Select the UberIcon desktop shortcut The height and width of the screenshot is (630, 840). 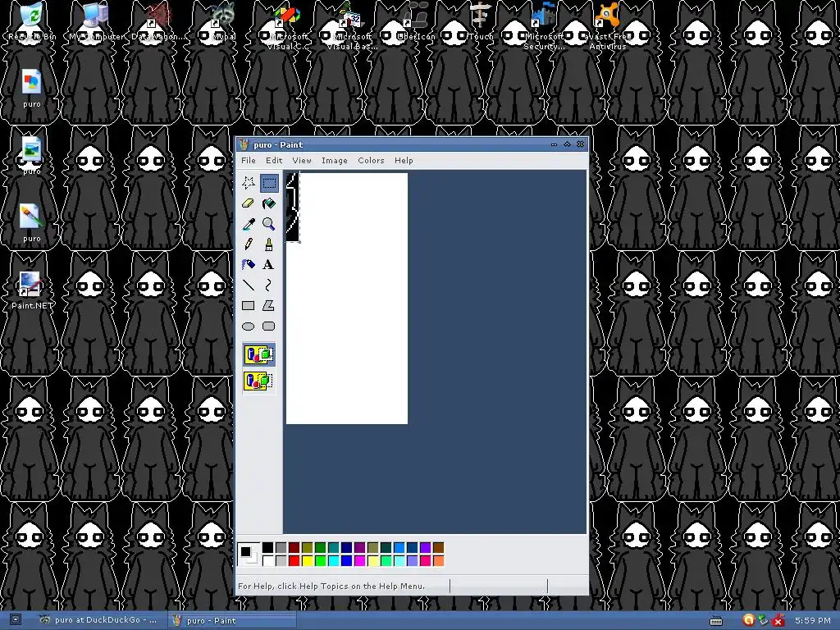(416, 22)
